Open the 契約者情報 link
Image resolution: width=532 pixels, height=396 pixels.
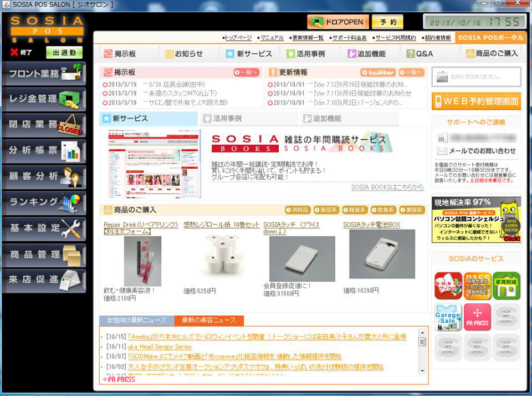(x=438, y=38)
